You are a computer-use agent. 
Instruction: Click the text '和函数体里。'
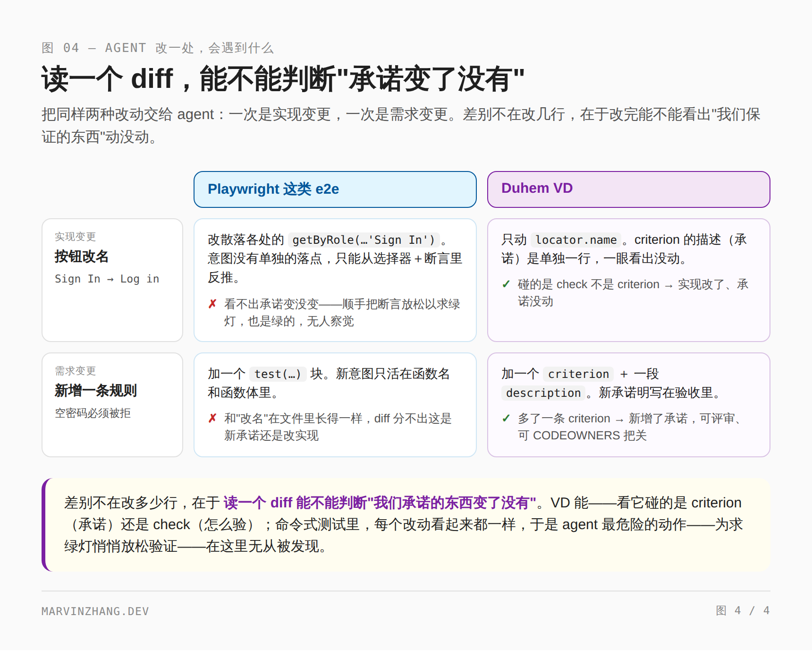tap(245, 393)
